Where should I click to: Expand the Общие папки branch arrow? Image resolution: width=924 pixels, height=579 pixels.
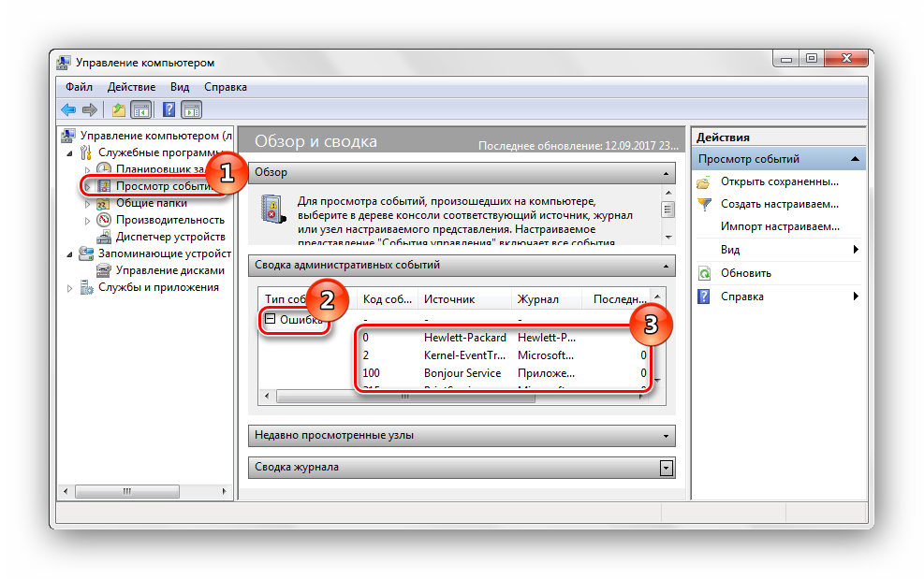click(87, 204)
